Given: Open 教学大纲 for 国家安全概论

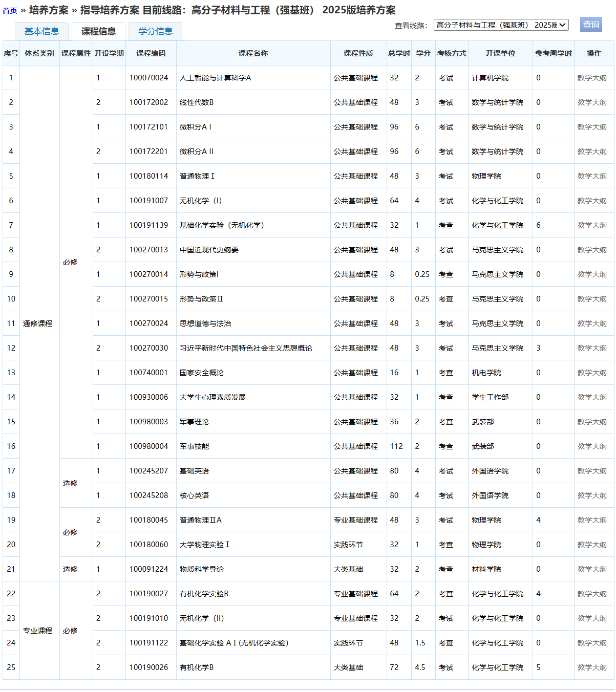Looking at the screenshot, I should click(592, 373).
